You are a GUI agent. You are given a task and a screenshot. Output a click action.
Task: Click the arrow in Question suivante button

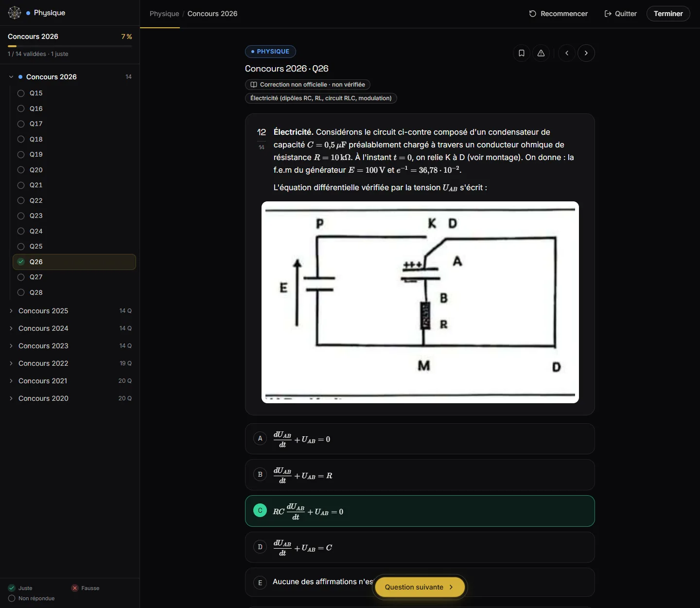click(x=451, y=587)
